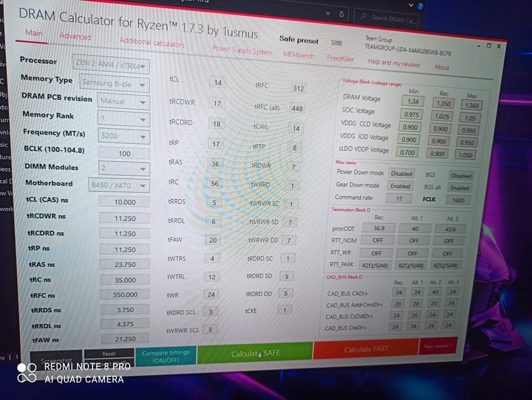Open Help and my reviews tab
The height and width of the screenshot is (400, 532).
[x=393, y=63]
